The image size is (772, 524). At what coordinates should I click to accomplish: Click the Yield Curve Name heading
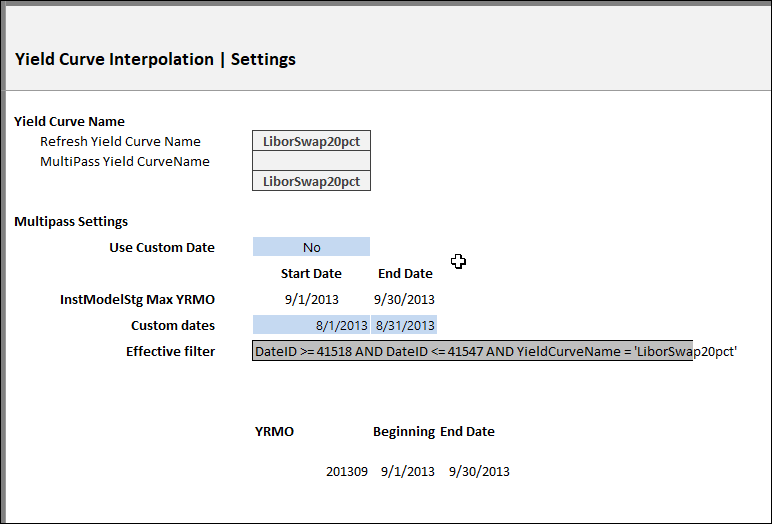pos(69,121)
